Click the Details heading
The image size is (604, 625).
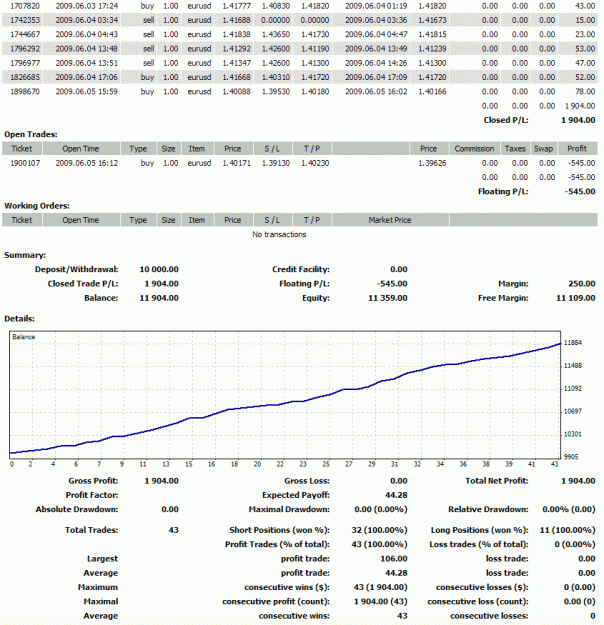point(19,319)
